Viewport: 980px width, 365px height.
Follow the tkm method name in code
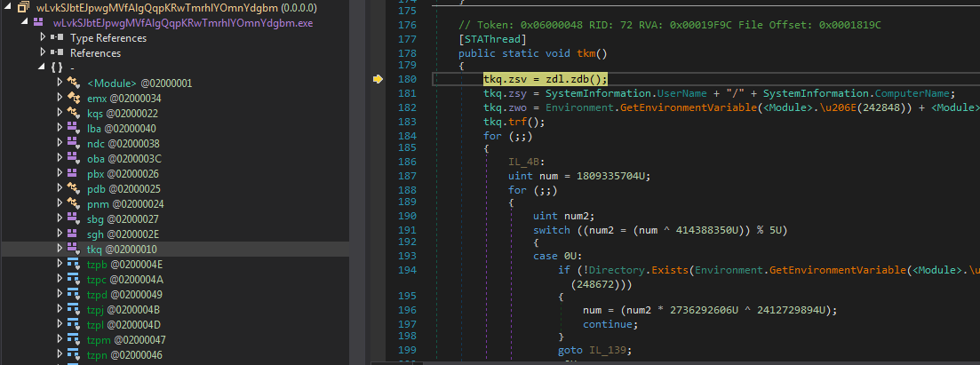pos(586,53)
